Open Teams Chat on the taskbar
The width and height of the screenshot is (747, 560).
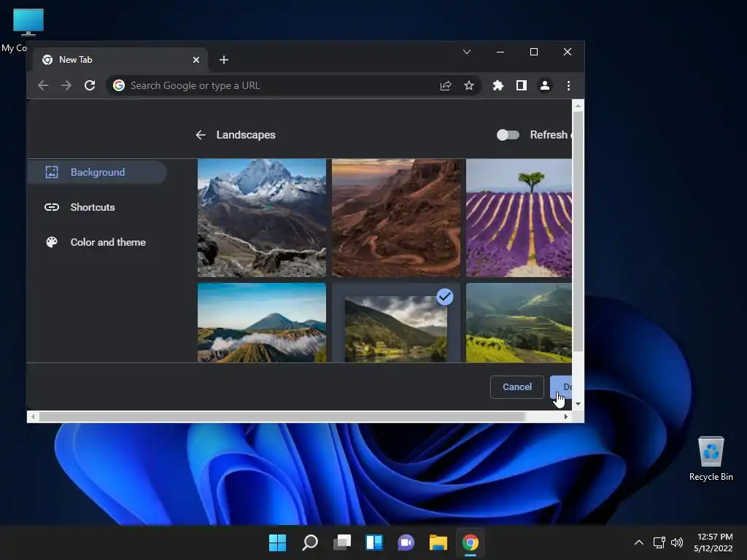click(x=406, y=542)
